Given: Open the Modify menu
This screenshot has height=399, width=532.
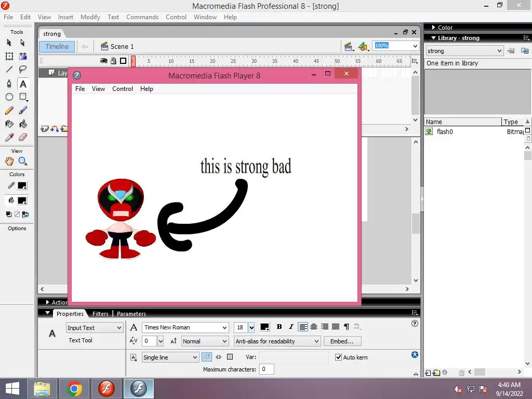Looking at the screenshot, I should click(x=90, y=17).
